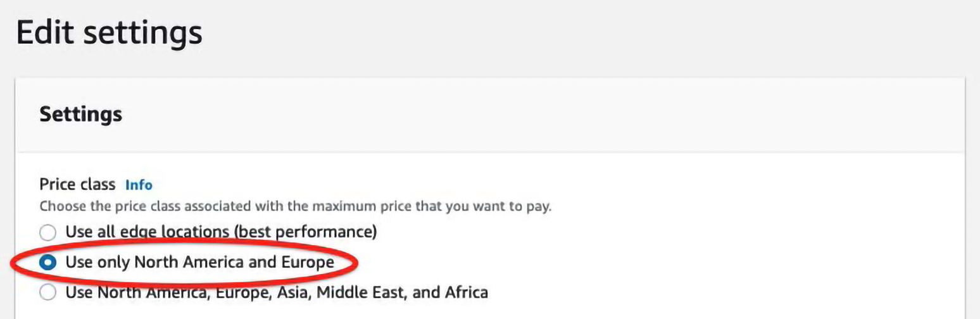This screenshot has width=980, height=319.
Task: Click the "Edit settings" page title
Action: point(109,33)
